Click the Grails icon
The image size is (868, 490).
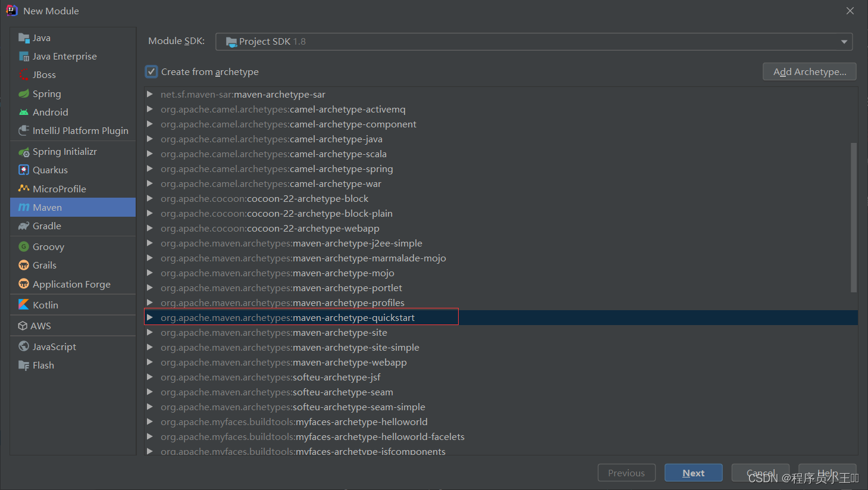24,266
